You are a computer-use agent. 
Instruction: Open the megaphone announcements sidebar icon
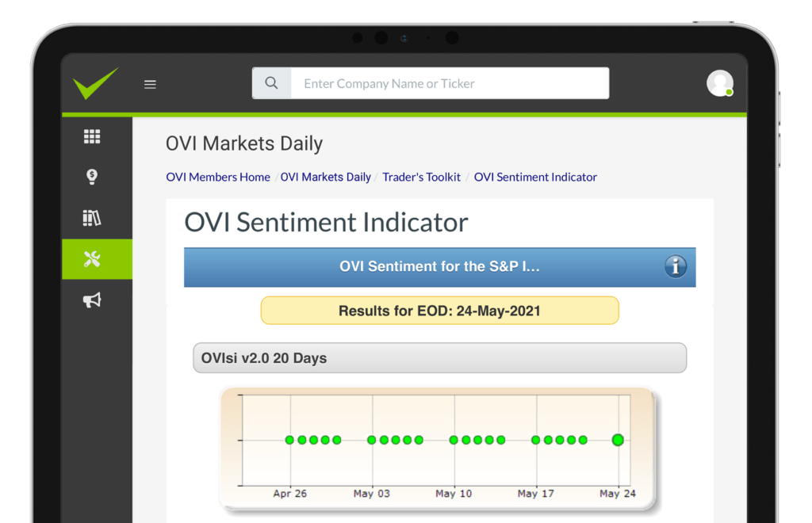92,300
